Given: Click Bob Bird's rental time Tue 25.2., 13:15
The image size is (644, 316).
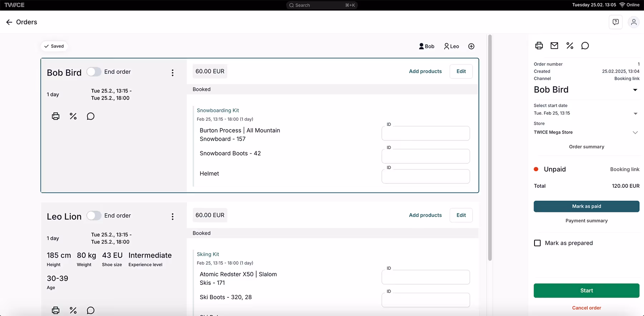Looking at the screenshot, I should coord(111,91).
